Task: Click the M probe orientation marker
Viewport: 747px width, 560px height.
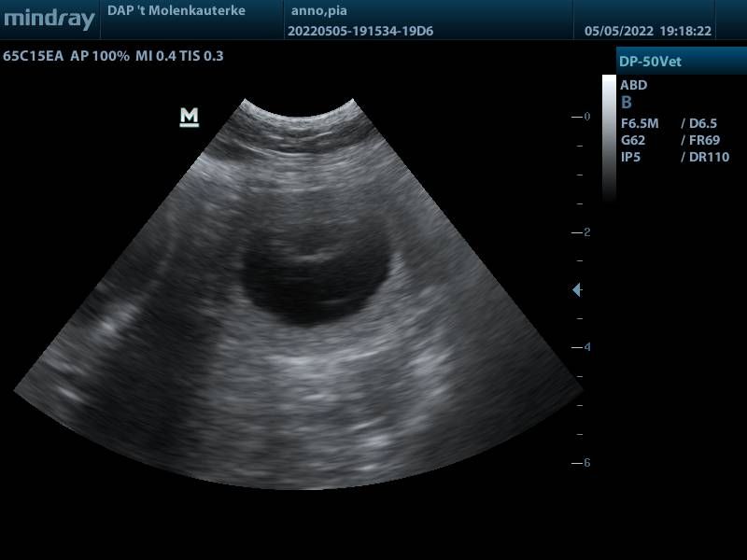Action: click(x=190, y=117)
